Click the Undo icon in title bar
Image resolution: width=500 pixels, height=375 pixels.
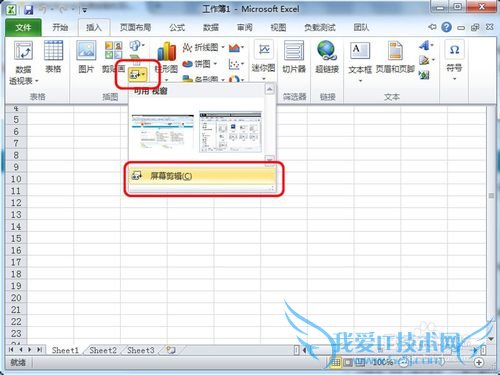tap(43, 10)
